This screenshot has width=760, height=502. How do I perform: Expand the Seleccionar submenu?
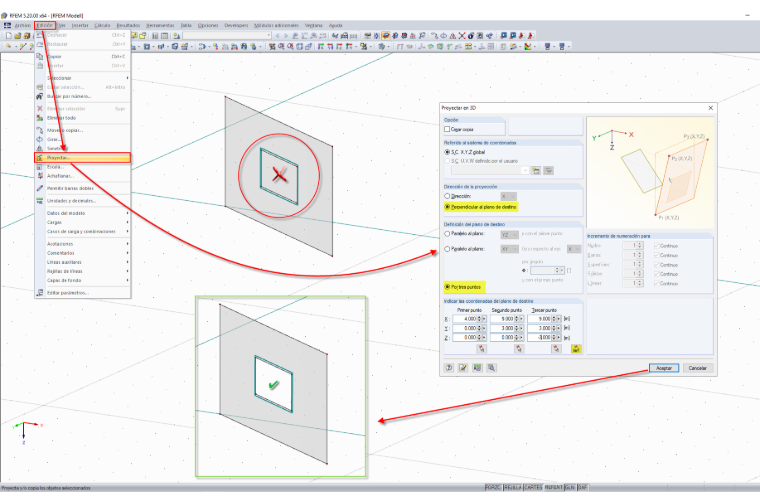(82, 78)
